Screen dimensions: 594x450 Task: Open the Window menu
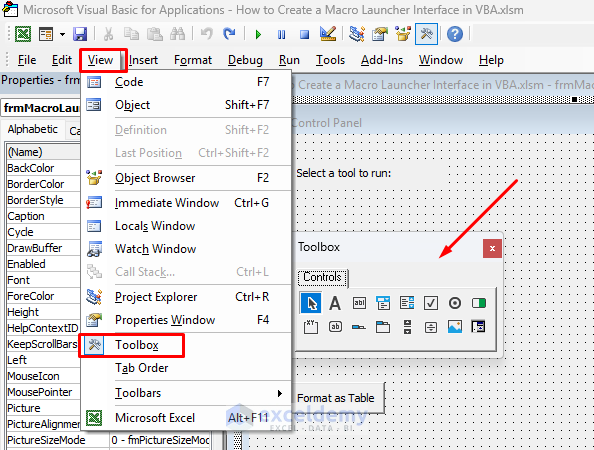coord(441,60)
